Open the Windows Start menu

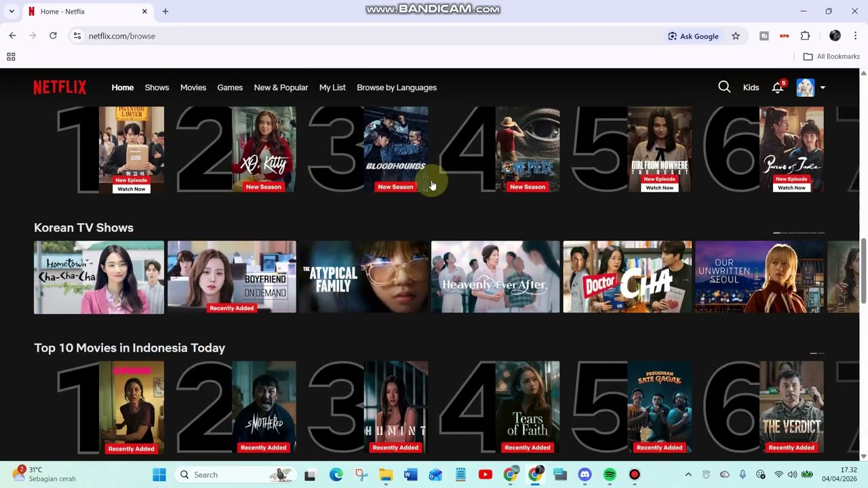point(159,474)
